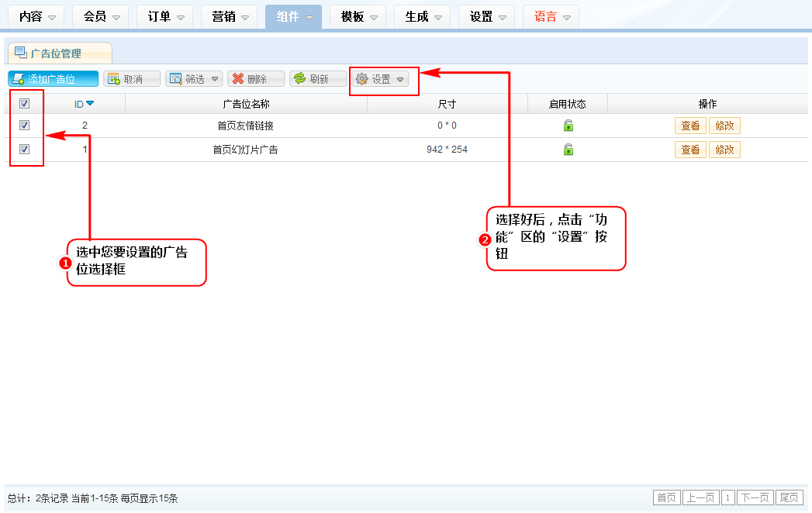Toggle the select-all checkbox in header

[24, 104]
